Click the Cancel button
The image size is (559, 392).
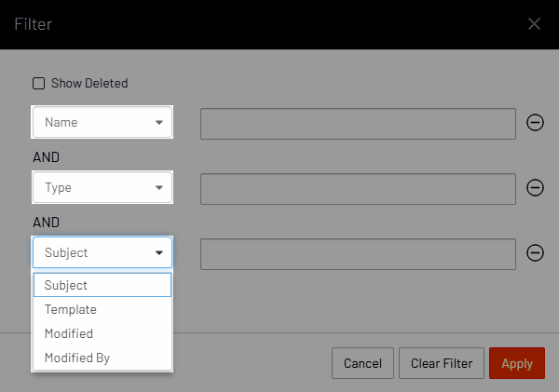[x=362, y=363]
